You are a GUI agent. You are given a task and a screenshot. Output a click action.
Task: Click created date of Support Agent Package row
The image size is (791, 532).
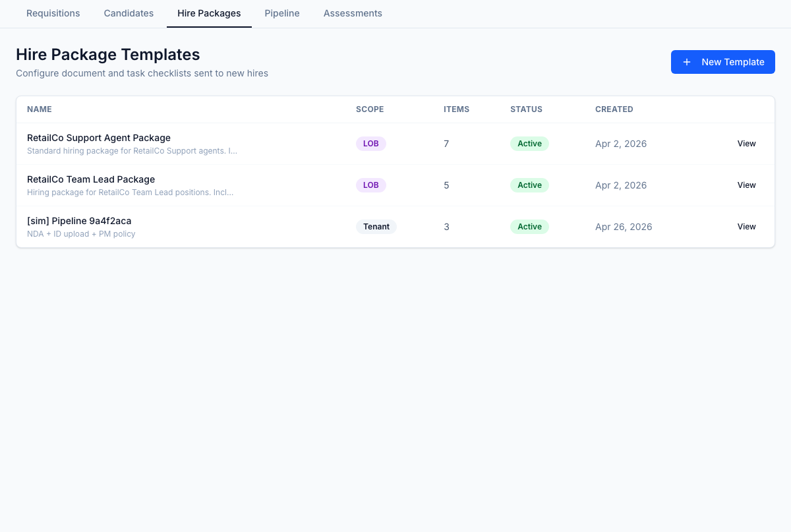(621, 144)
